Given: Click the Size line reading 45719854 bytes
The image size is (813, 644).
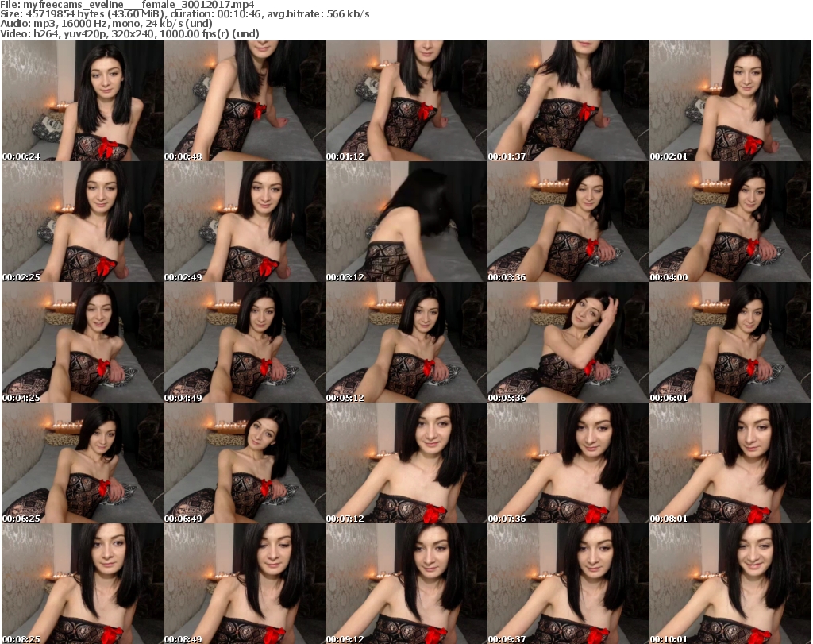Looking at the screenshot, I should point(184,14).
